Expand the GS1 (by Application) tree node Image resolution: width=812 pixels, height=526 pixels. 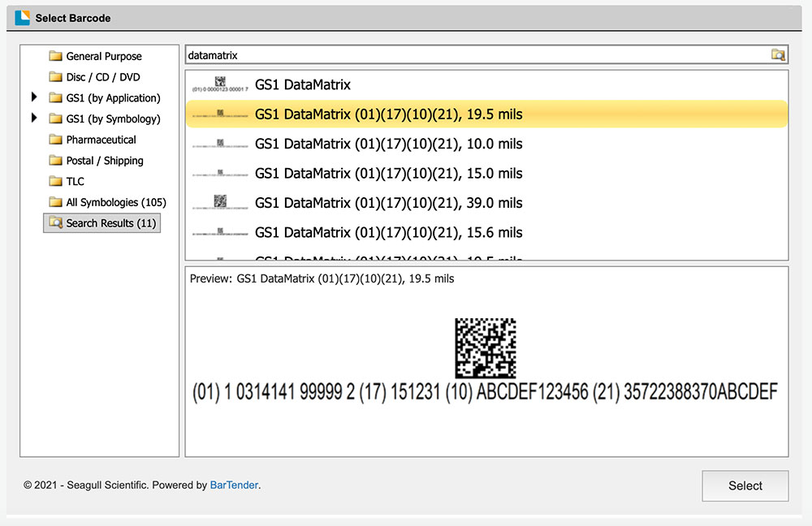pyautogui.click(x=34, y=97)
